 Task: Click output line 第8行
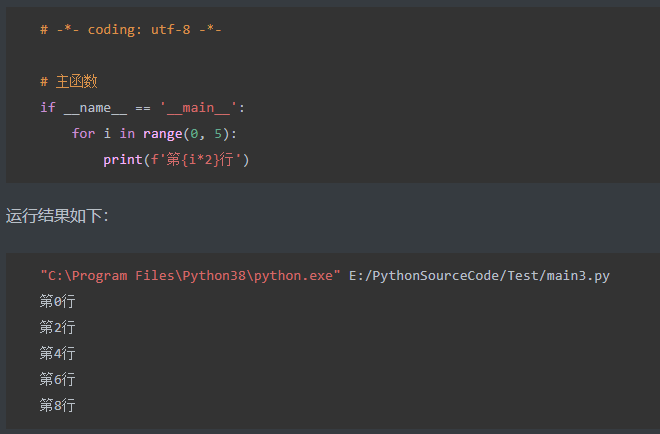pyautogui.click(x=58, y=405)
